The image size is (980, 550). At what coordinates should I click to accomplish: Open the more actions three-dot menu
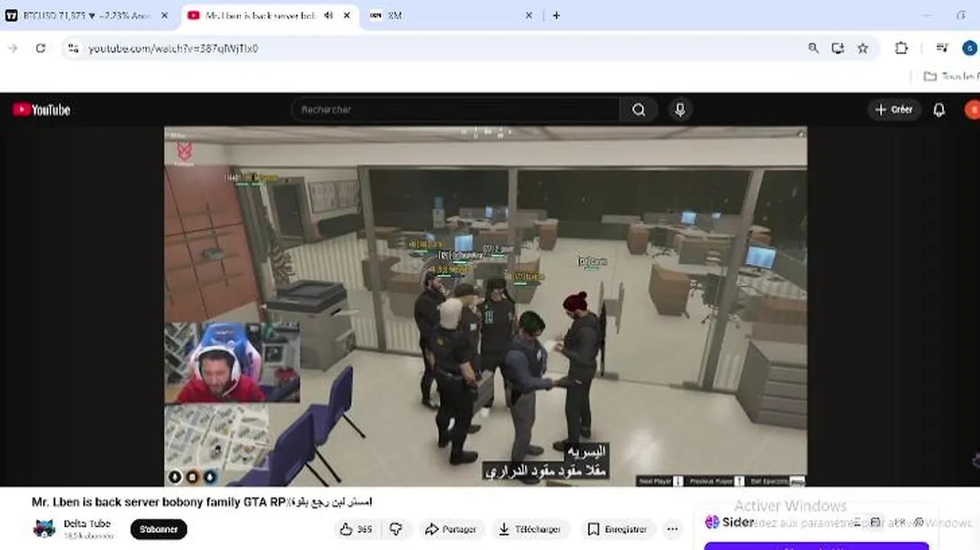(x=672, y=529)
